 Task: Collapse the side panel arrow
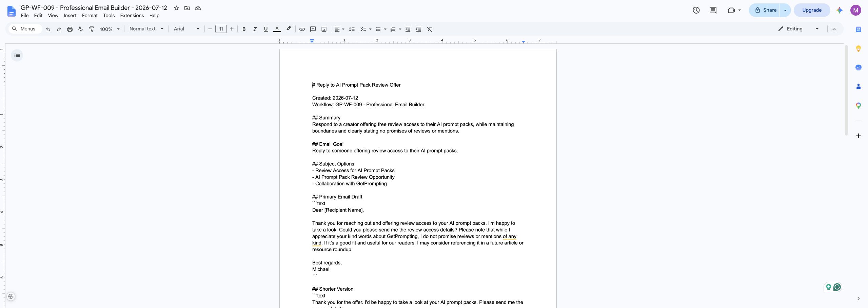point(859,298)
